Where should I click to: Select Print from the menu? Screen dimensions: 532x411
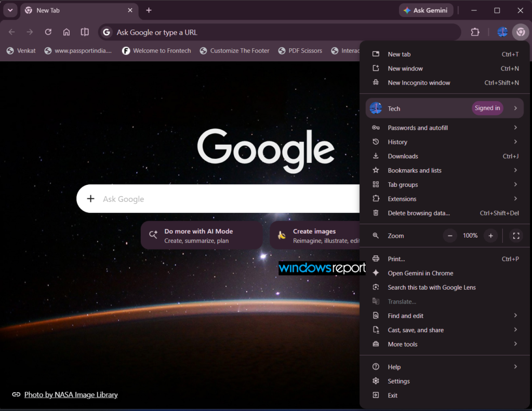(445, 259)
